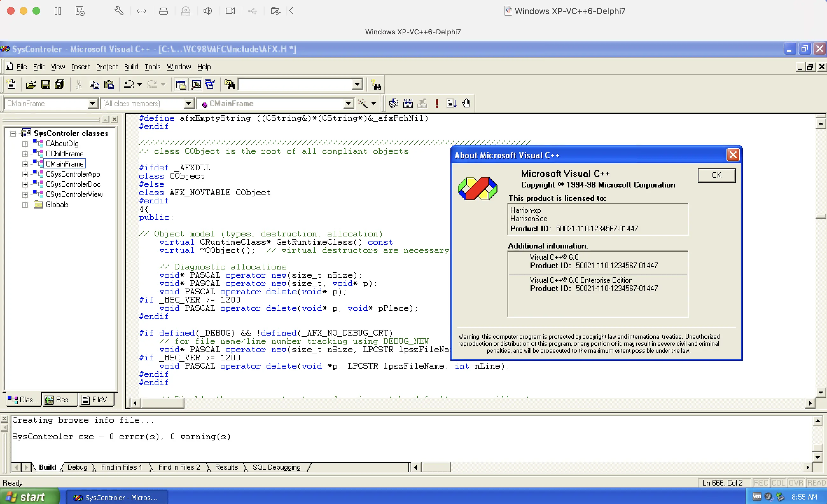Viewport: 827px width, 504px height.
Task: Click the Save All stacked floppies icon
Action: point(60,84)
